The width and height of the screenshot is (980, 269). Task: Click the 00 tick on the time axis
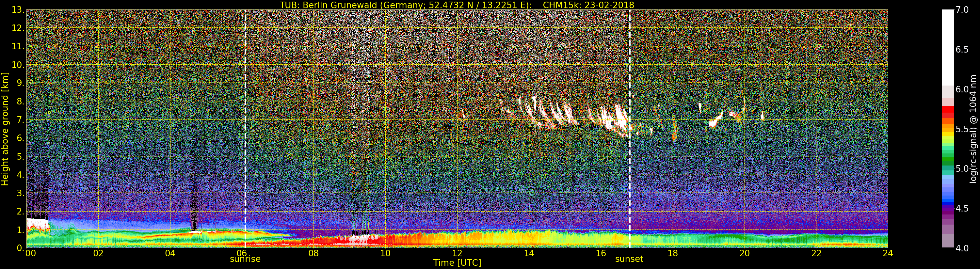click(x=30, y=253)
